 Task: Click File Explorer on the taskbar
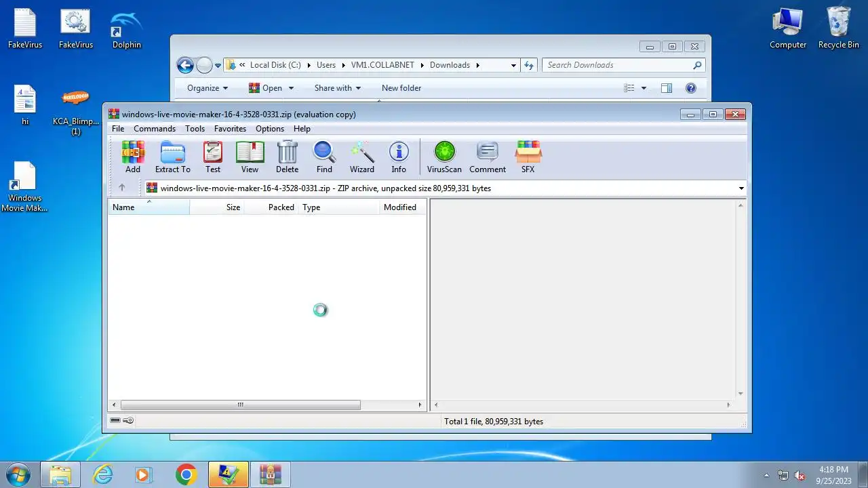(x=60, y=474)
